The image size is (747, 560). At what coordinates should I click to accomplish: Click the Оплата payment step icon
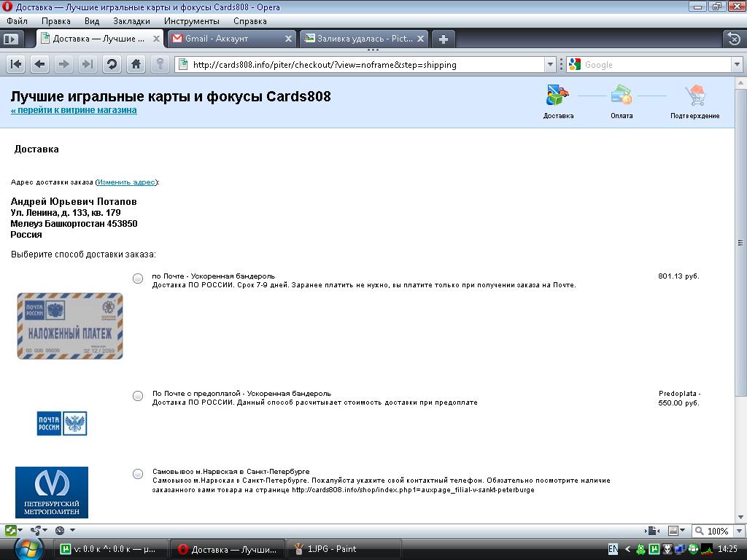622,96
